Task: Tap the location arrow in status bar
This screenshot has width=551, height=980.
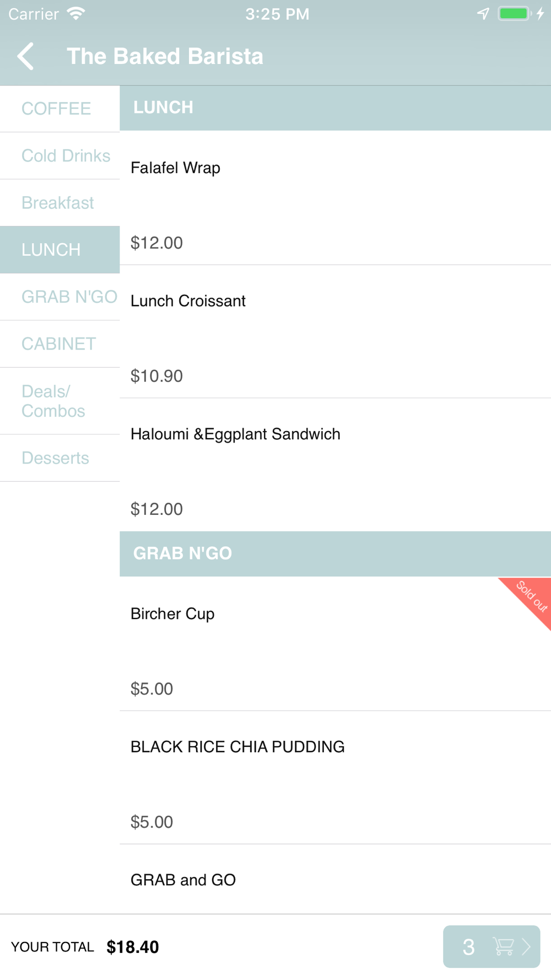Action: tap(483, 14)
